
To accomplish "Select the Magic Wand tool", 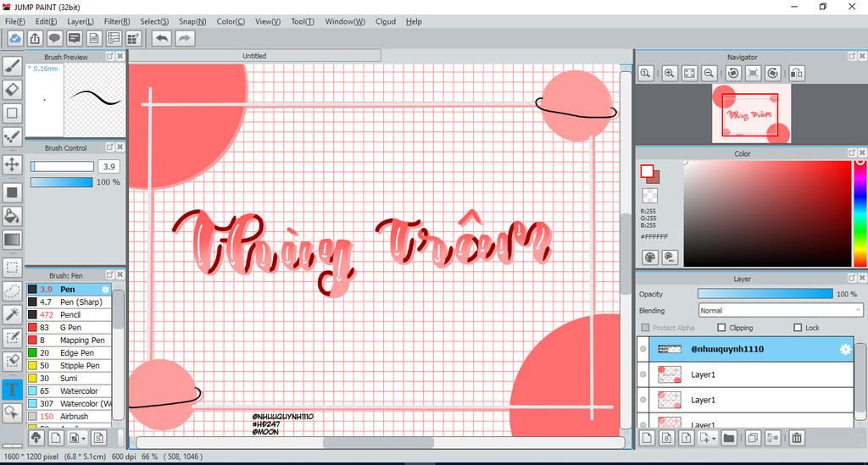I will coord(12,314).
